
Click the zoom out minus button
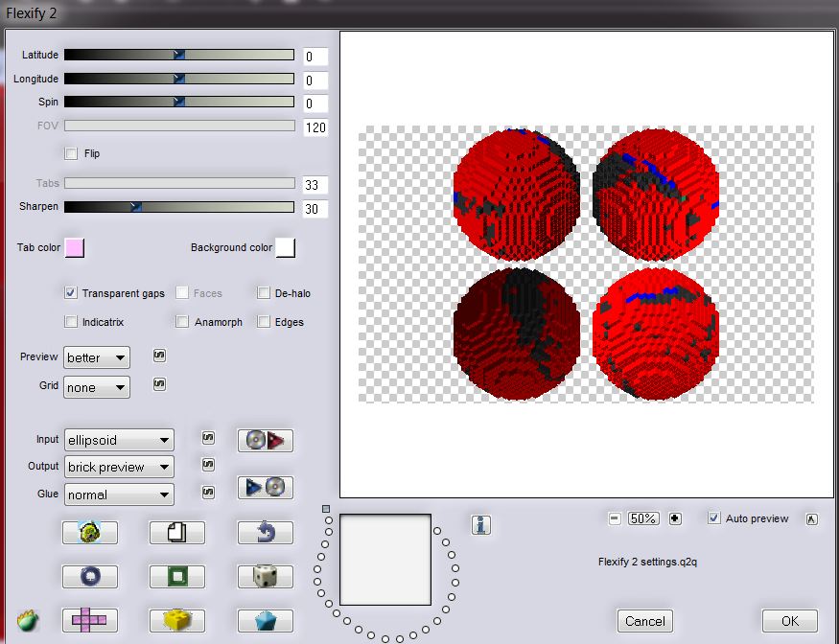615,518
